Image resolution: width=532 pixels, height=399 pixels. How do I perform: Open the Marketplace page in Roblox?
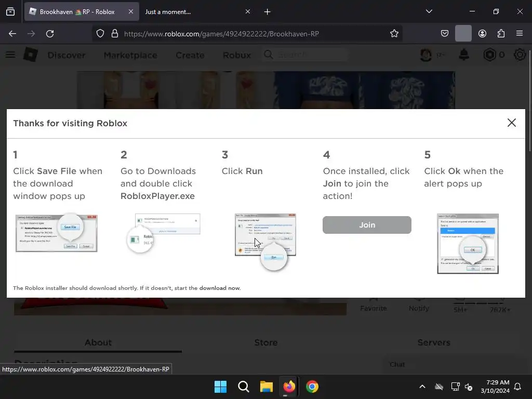tap(130, 55)
